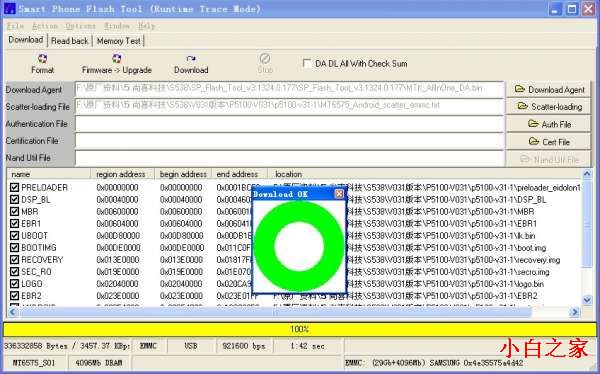Click the USB status bar cell
This screenshot has width=600, height=374.
click(191, 346)
